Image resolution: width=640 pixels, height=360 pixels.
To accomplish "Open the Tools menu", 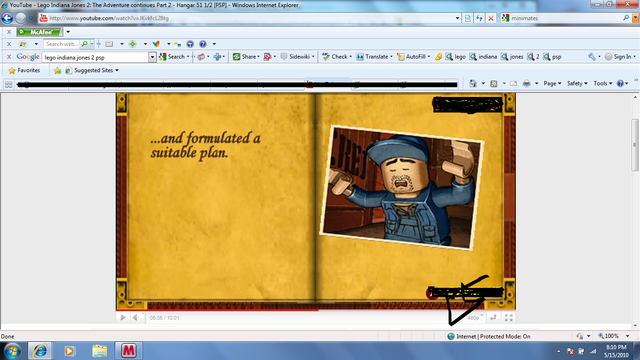I will point(602,83).
